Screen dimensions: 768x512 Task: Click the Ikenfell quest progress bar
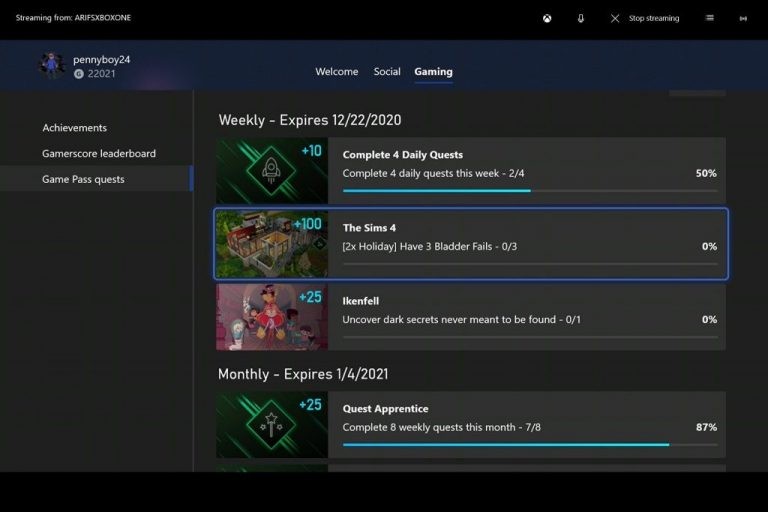pyautogui.click(x=530, y=337)
